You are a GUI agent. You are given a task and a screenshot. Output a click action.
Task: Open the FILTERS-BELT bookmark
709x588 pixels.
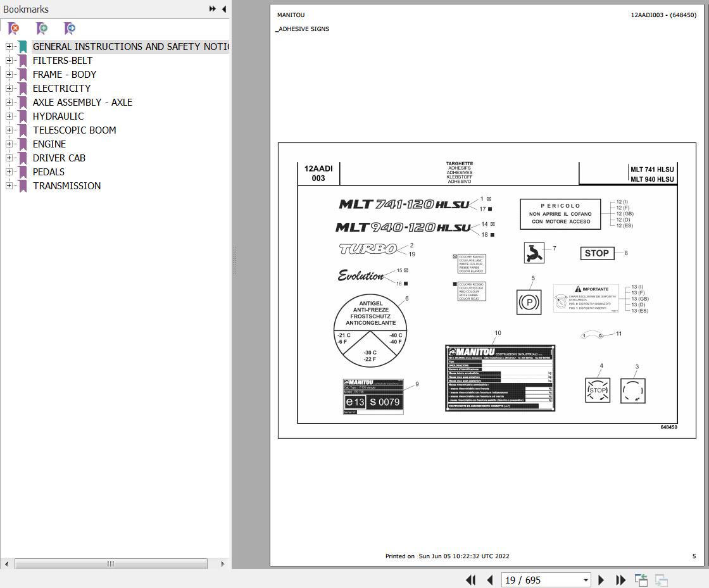63,61
